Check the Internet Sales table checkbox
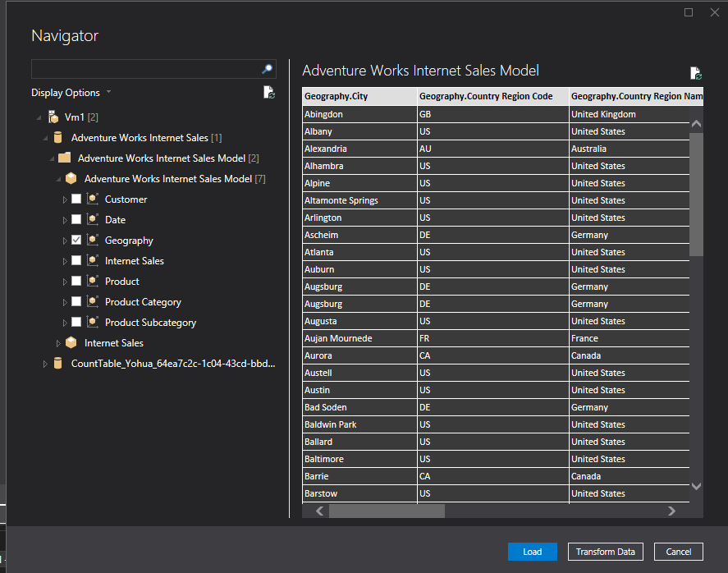 76,260
